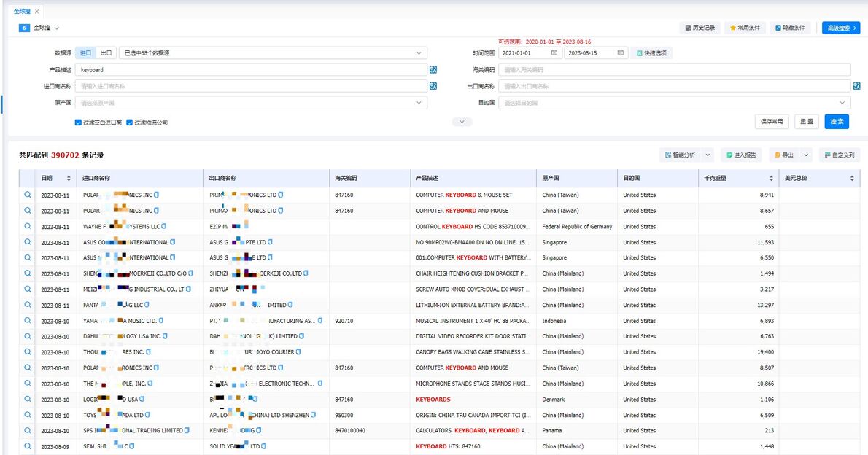Screen dimensions: 868x455
Task: Click translate icon beside the keyboard product field
Action: pos(433,70)
